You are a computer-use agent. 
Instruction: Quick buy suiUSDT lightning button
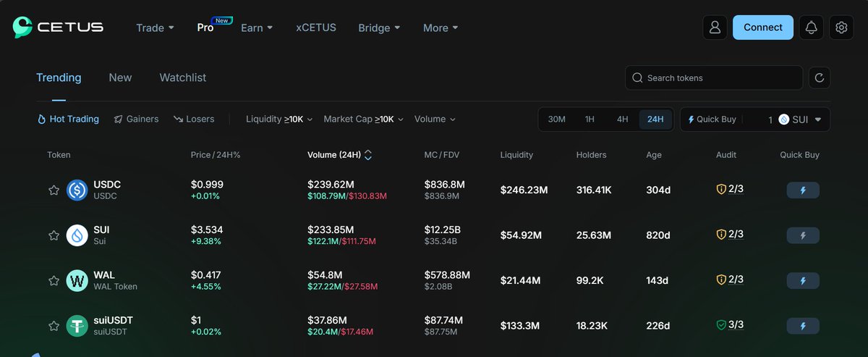(x=803, y=326)
